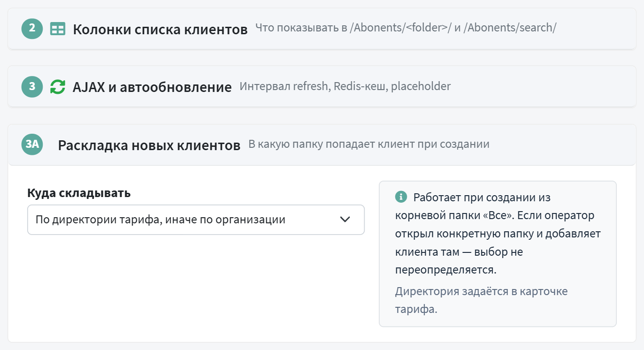Screen dimensions: 644x350
Task: Expand the AJAX и автообновление section
Action: tap(322, 87)
